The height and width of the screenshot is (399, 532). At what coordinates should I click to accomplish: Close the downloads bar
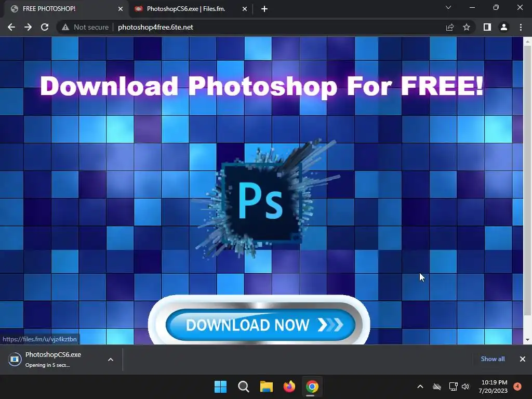[x=523, y=359]
